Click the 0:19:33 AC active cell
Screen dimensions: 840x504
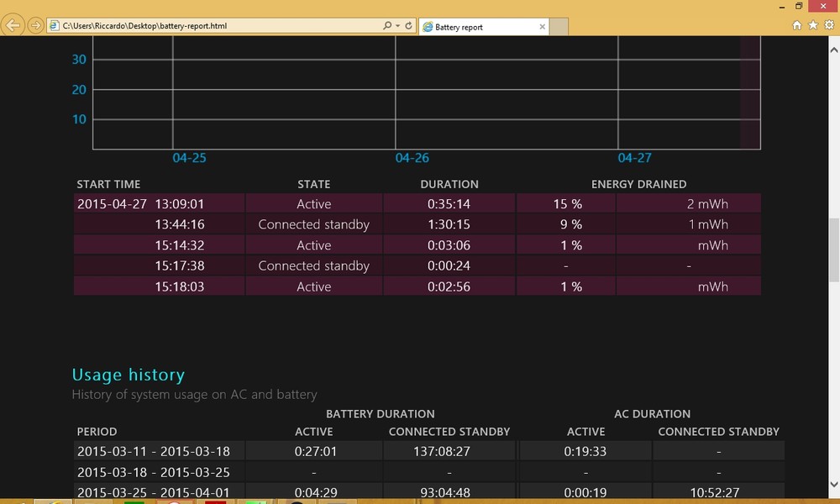585,451
